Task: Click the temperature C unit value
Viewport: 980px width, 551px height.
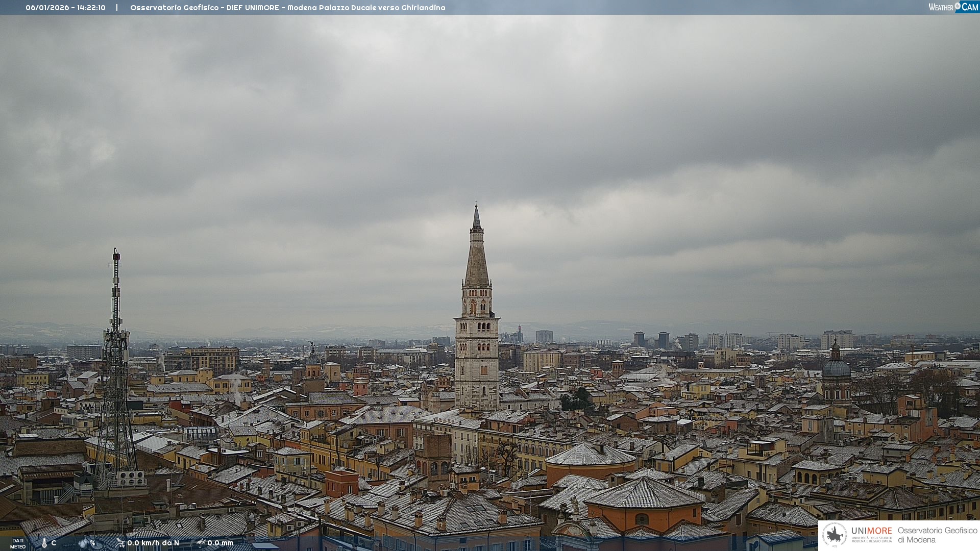Action: pos(54,543)
